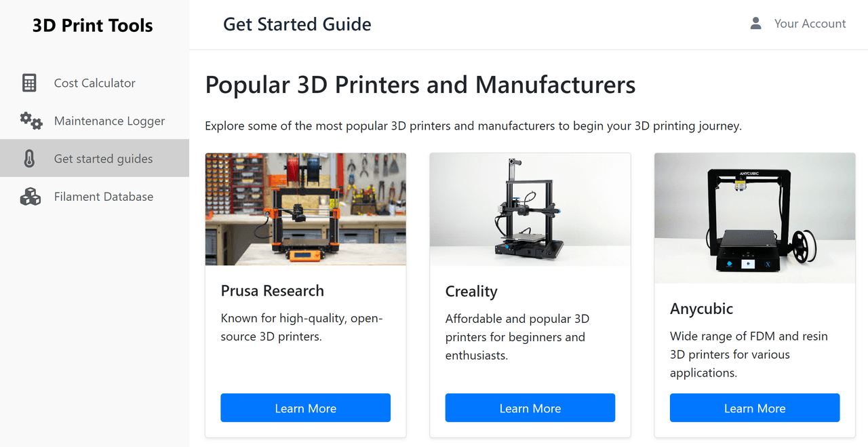The image size is (868, 447).
Task: Open the Your Account link
Action: point(810,23)
